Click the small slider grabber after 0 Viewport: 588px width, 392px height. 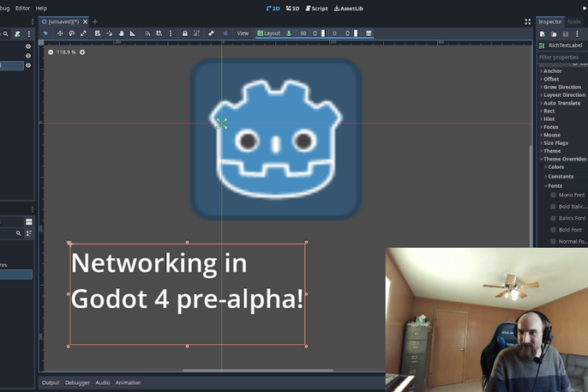click(x=356, y=33)
